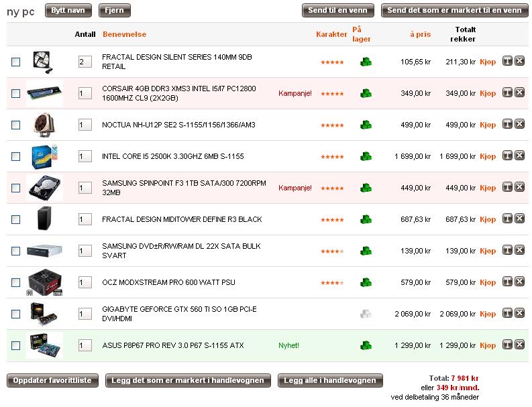Remove Samsung DVD writer with X icon
This screenshot has height=407, width=532.
[x=519, y=250]
